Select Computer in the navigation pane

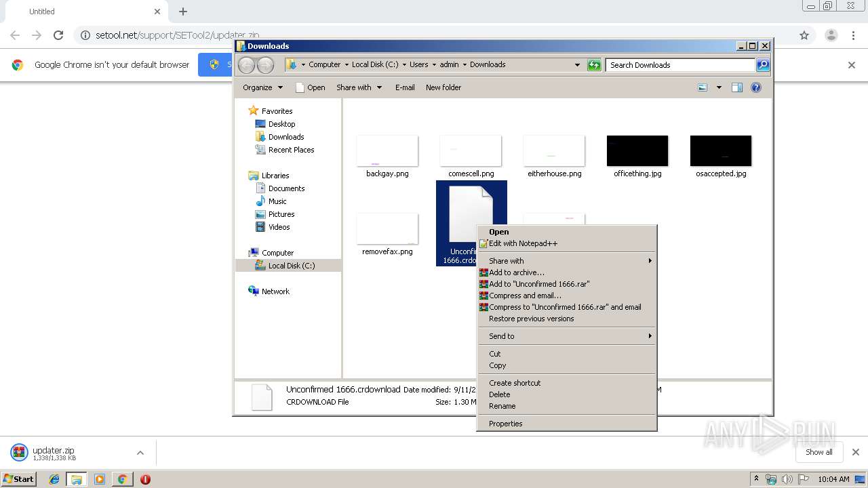[x=277, y=253]
